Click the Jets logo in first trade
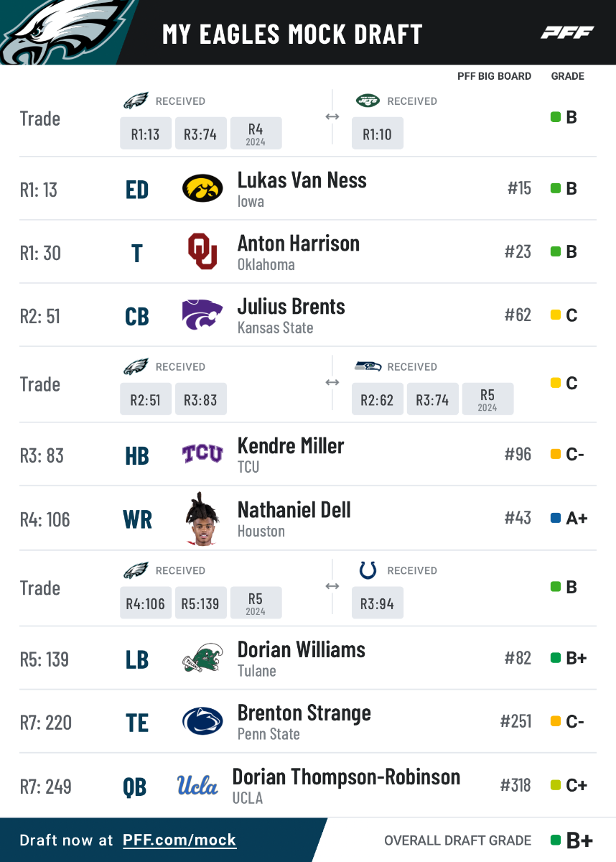 (x=368, y=101)
